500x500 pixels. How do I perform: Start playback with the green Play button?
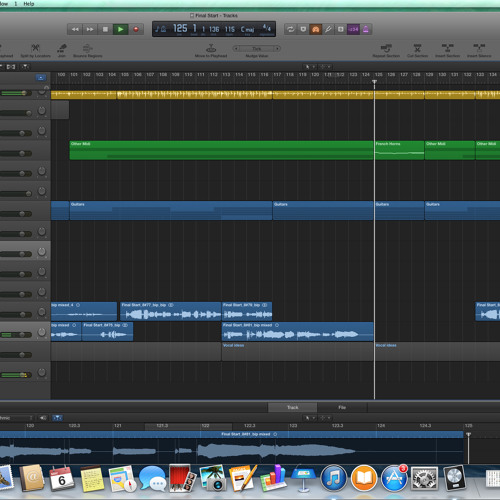point(120,29)
